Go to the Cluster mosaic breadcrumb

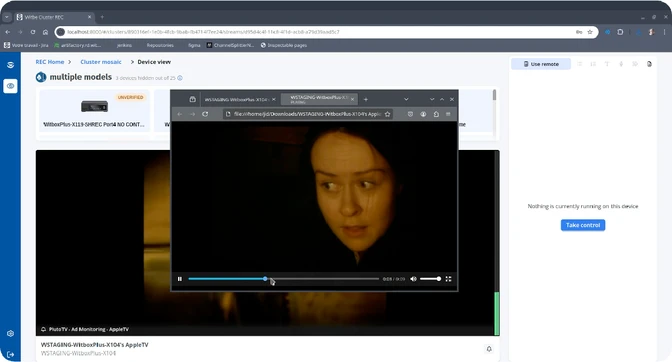101,62
